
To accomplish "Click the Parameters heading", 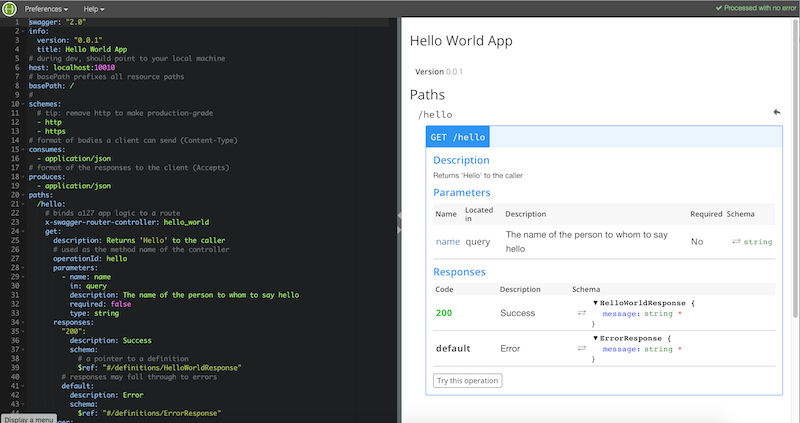I will [x=462, y=192].
